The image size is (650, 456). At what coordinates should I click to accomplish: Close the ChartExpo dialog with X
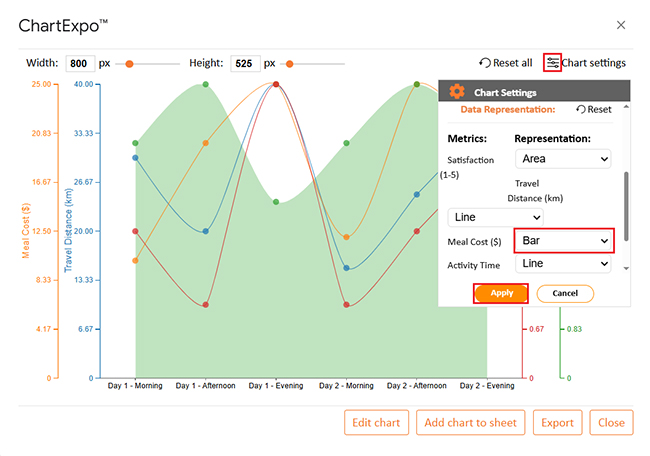click(x=621, y=25)
